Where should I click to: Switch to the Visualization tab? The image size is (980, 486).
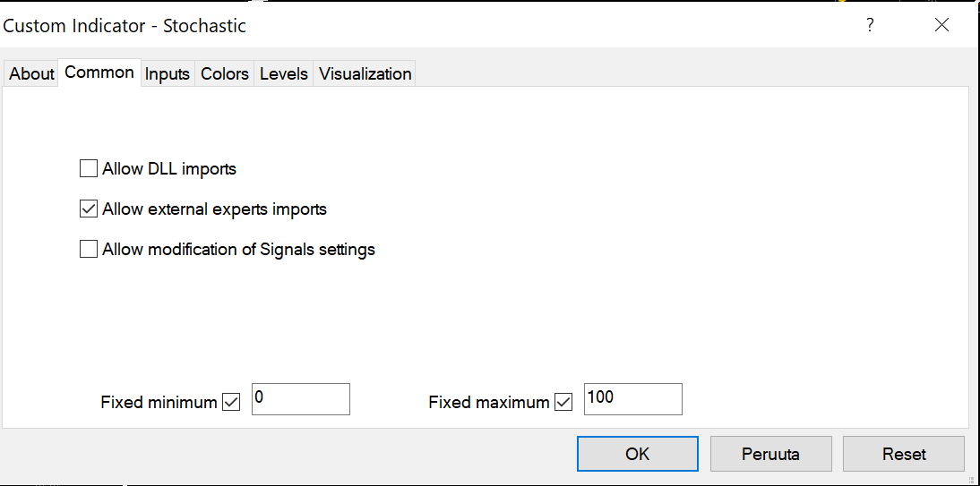(x=365, y=74)
